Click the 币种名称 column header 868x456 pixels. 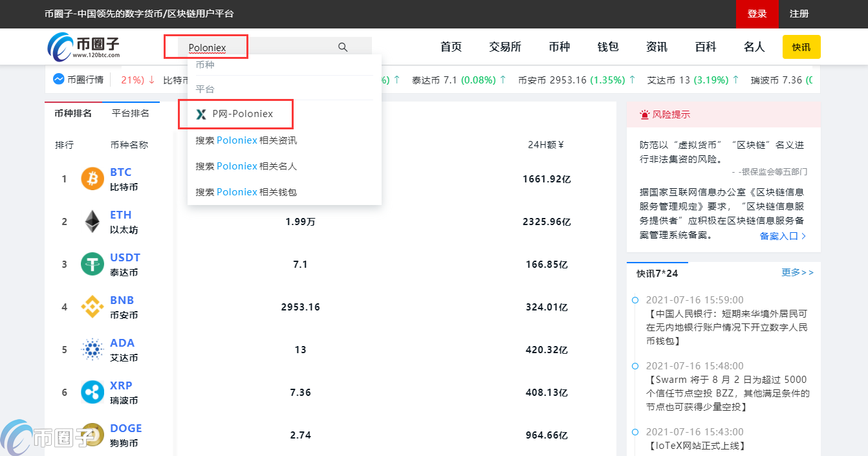(129, 145)
